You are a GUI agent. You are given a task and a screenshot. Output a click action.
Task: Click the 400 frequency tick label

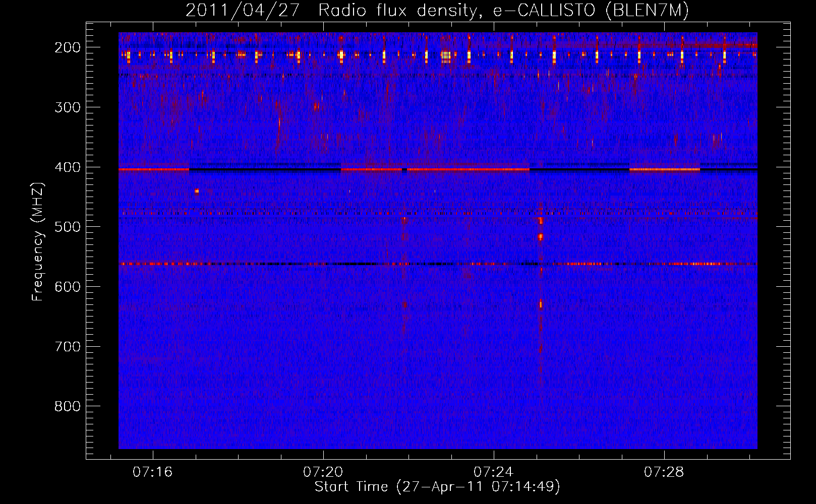68,167
